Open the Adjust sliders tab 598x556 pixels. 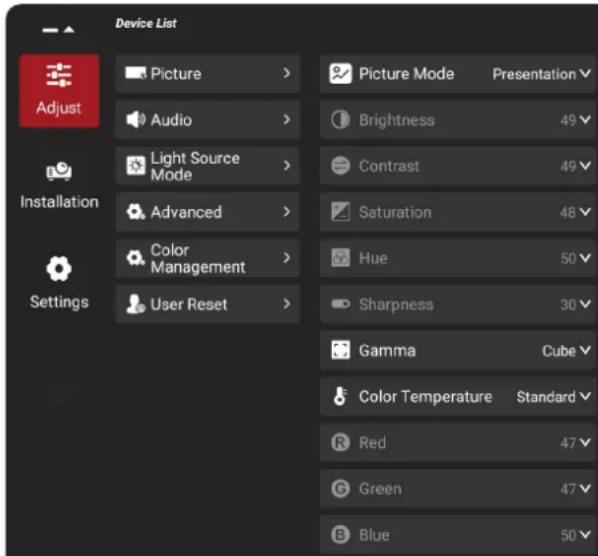(59, 90)
